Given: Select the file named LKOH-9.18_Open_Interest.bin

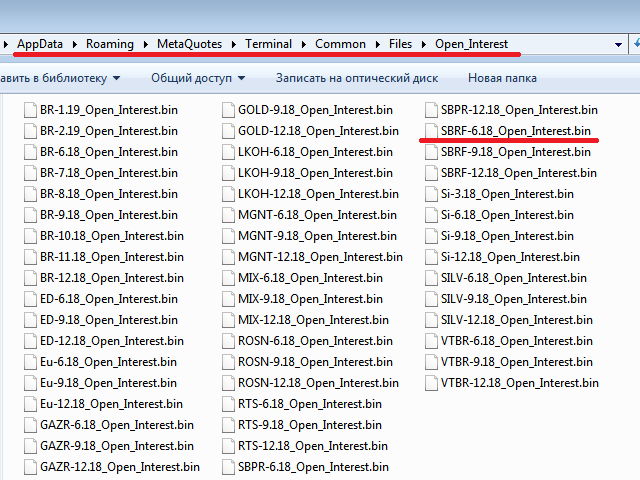Looking at the screenshot, I should 308,173.
